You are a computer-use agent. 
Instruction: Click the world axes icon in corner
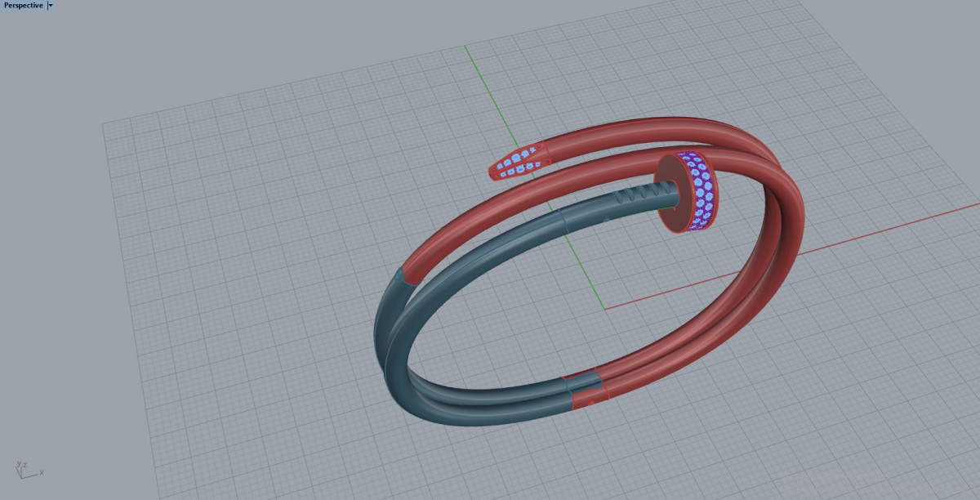tap(29, 468)
